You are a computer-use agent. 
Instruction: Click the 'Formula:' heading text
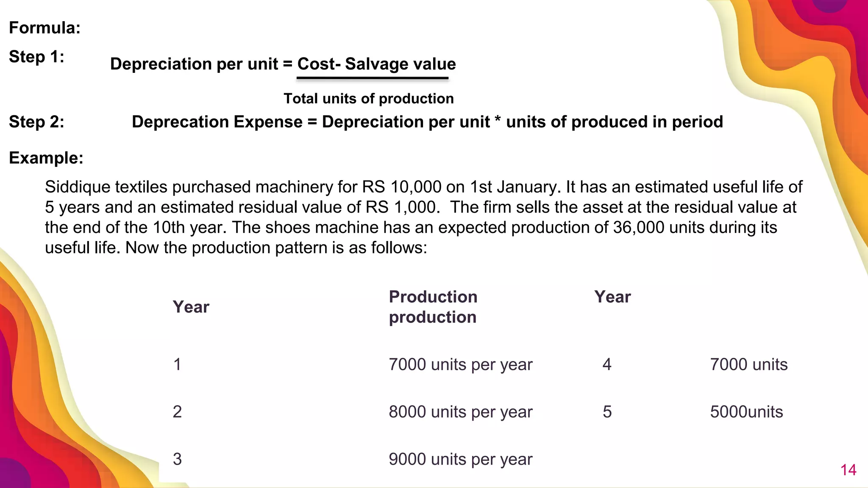(45, 28)
